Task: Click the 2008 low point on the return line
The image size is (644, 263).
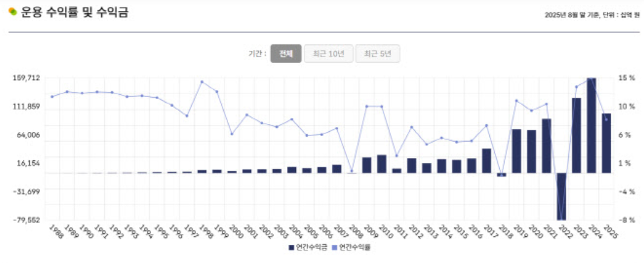Action: 351,171
